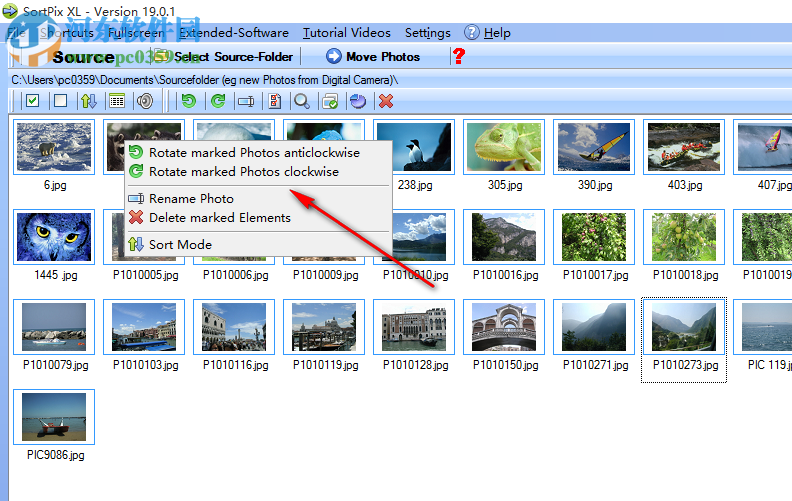Open the Tutorial Videos menu

point(346,33)
